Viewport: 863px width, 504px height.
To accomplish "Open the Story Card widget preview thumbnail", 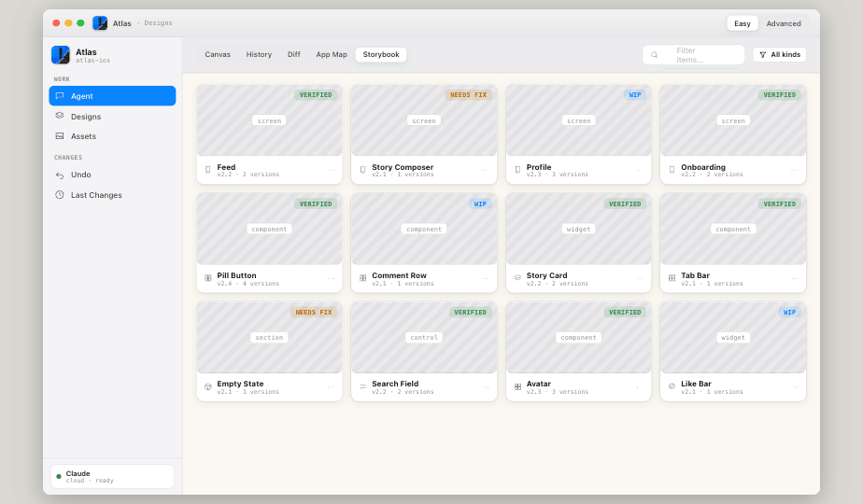I will click(578, 229).
